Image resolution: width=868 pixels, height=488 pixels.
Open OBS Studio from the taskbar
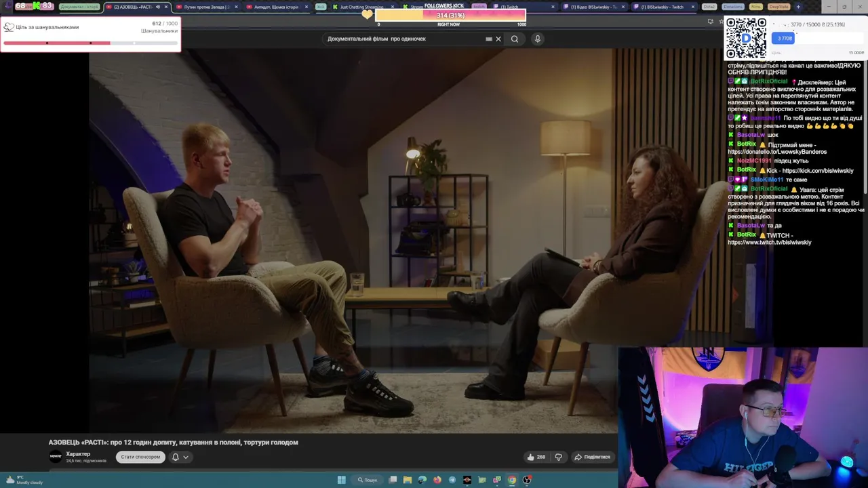click(527, 480)
